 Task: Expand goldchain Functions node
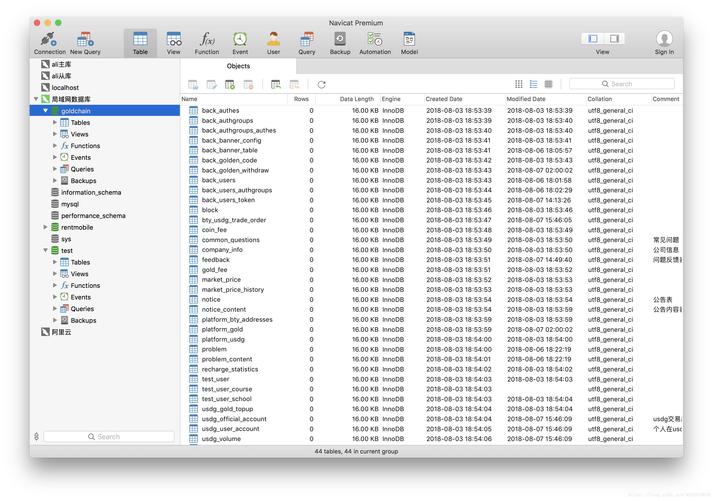(55, 145)
